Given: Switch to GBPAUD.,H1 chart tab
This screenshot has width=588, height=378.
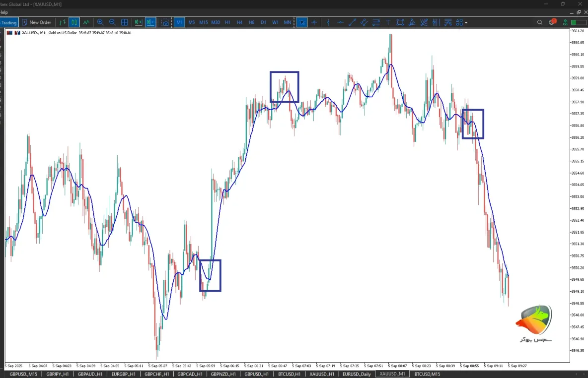Looking at the screenshot, I should pos(90,374).
